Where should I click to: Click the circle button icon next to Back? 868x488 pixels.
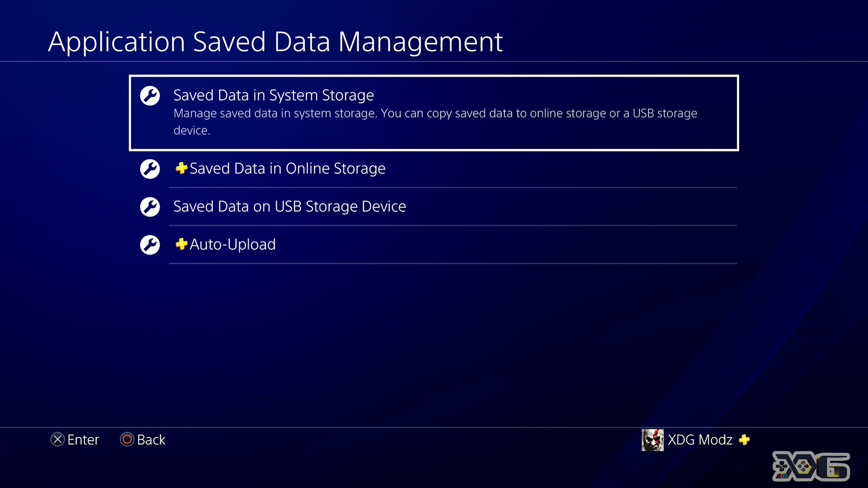coord(127,439)
